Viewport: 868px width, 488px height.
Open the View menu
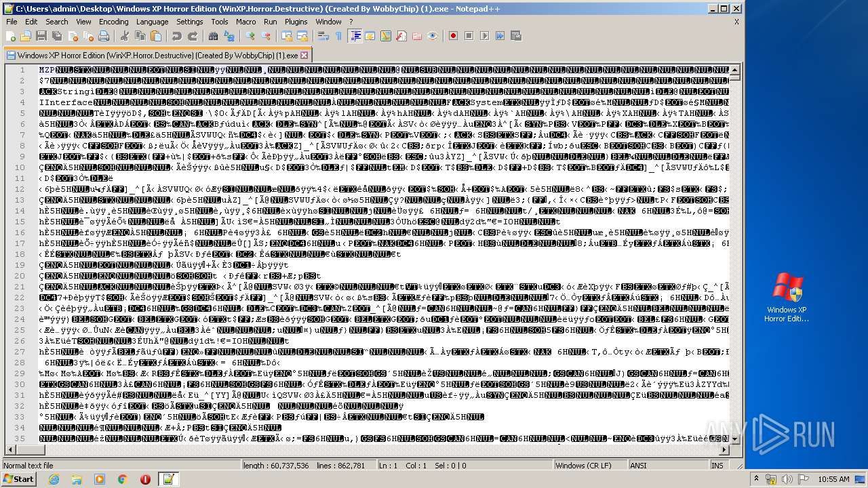(x=83, y=22)
